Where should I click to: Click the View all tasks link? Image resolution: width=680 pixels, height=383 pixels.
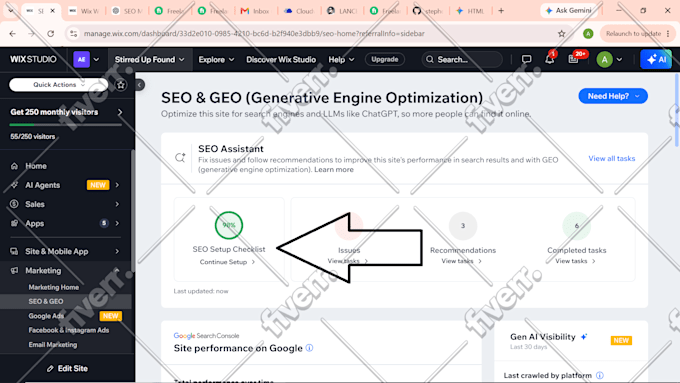[611, 158]
